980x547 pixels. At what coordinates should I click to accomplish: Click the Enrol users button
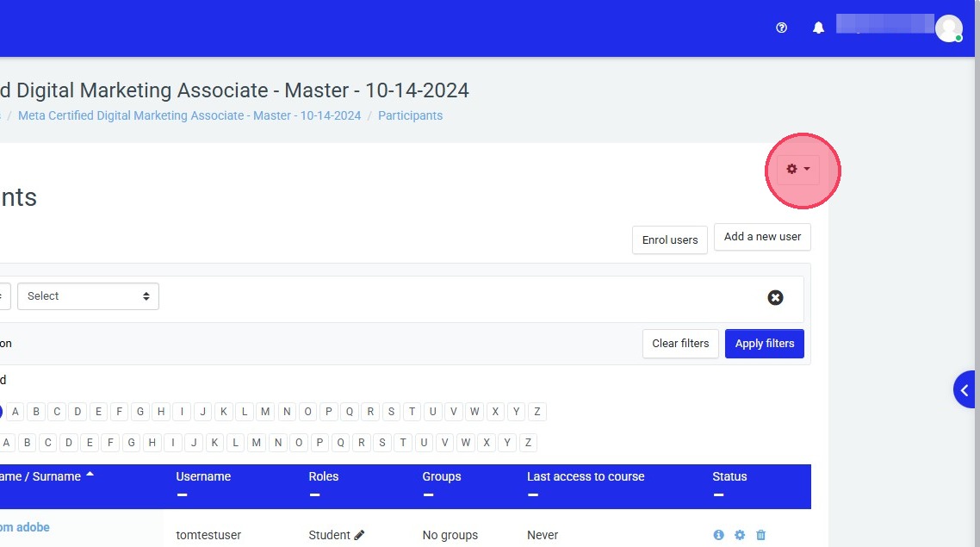pyautogui.click(x=670, y=240)
